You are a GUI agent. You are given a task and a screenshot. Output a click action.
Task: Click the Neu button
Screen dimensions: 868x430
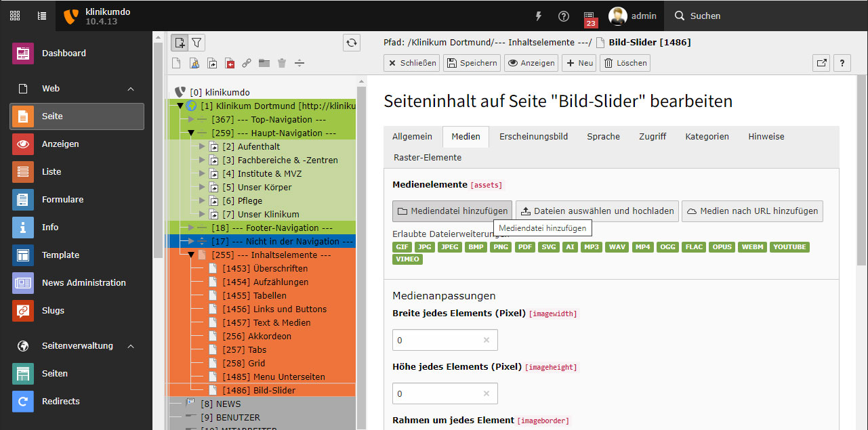point(579,63)
